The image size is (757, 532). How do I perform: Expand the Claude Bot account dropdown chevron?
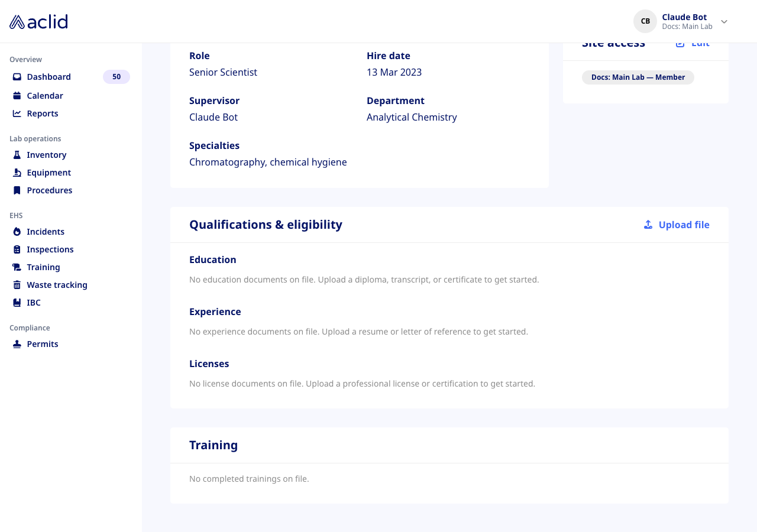[x=724, y=22]
